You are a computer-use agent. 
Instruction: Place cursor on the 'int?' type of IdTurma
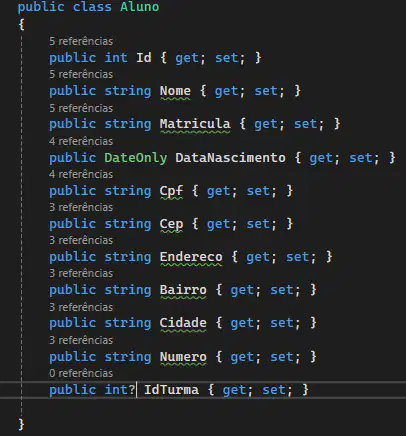[120, 390]
